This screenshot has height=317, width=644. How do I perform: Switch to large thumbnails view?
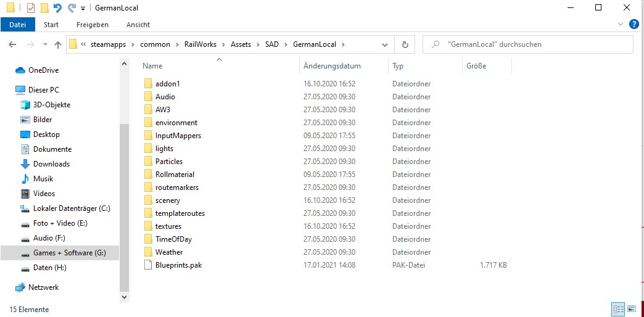[631, 308]
